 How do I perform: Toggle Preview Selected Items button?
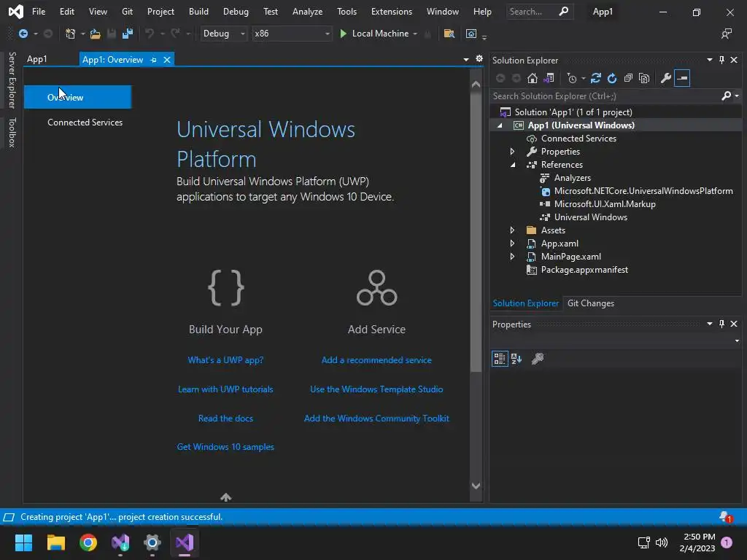coord(682,78)
